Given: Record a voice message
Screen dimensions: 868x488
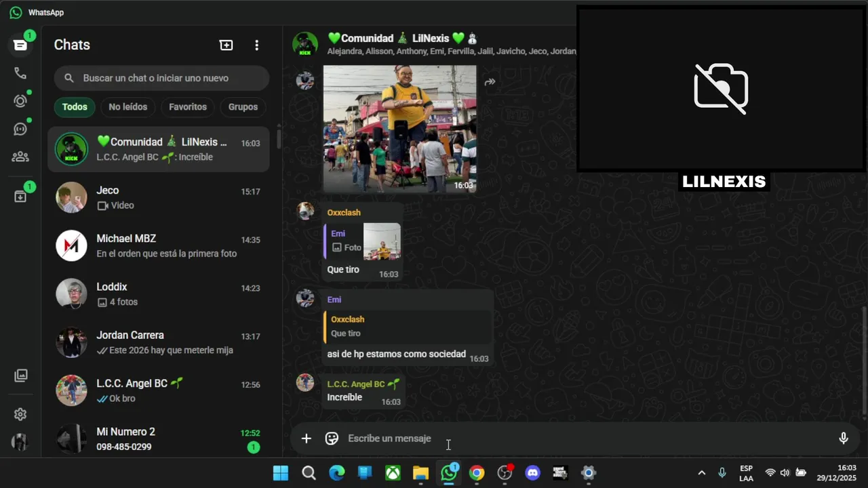Looking at the screenshot, I should point(844,439).
